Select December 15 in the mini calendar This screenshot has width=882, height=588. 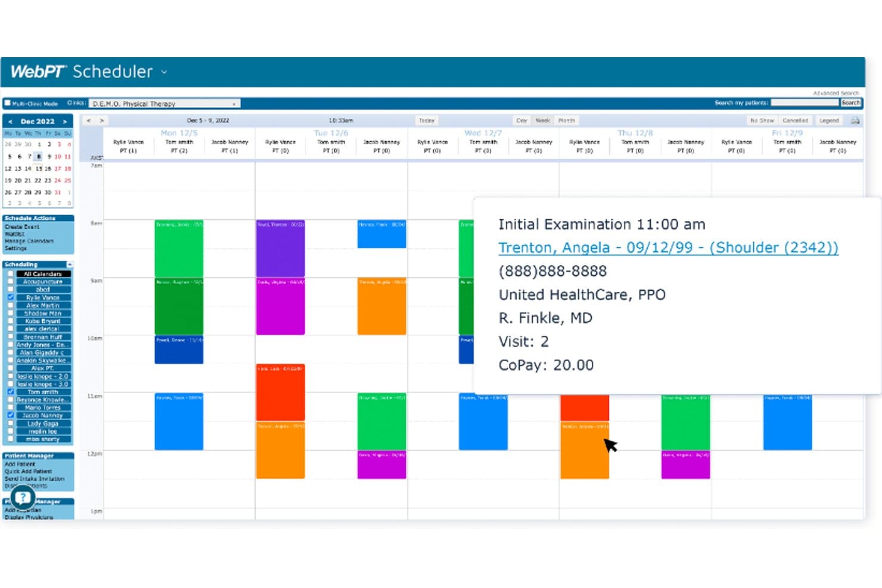tap(39, 169)
